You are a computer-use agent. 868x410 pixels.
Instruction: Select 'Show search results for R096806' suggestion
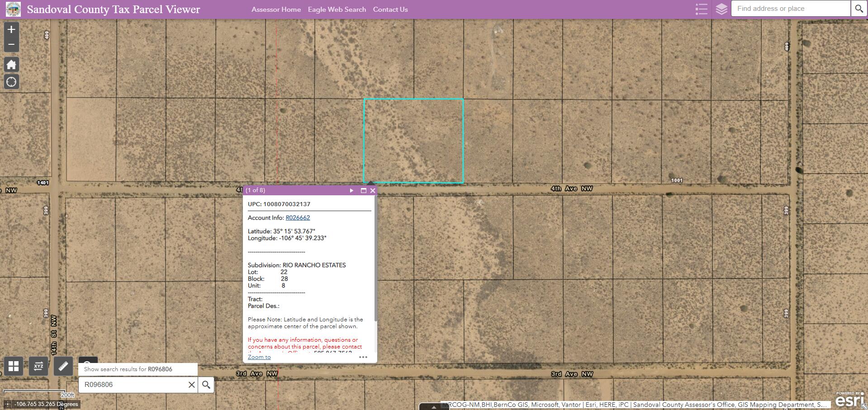128,369
